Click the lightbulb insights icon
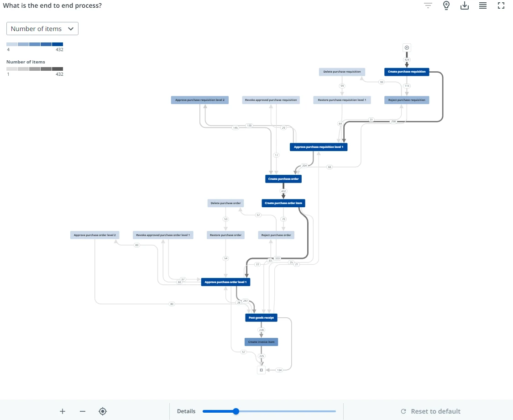Viewport: 513px width, 420px height. coord(446,5)
